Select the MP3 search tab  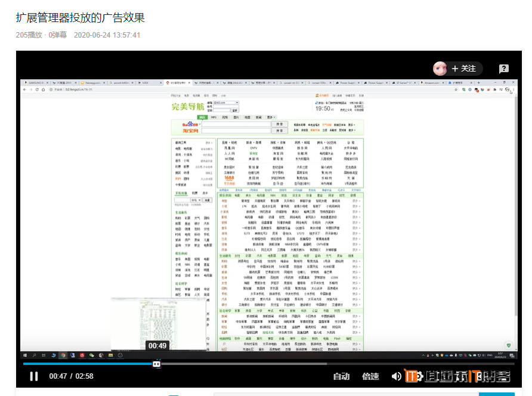click(x=214, y=117)
